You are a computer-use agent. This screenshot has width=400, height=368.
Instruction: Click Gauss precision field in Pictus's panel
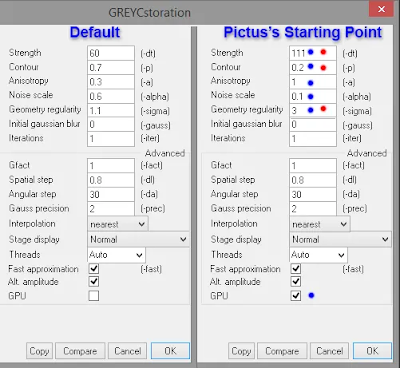click(313, 209)
